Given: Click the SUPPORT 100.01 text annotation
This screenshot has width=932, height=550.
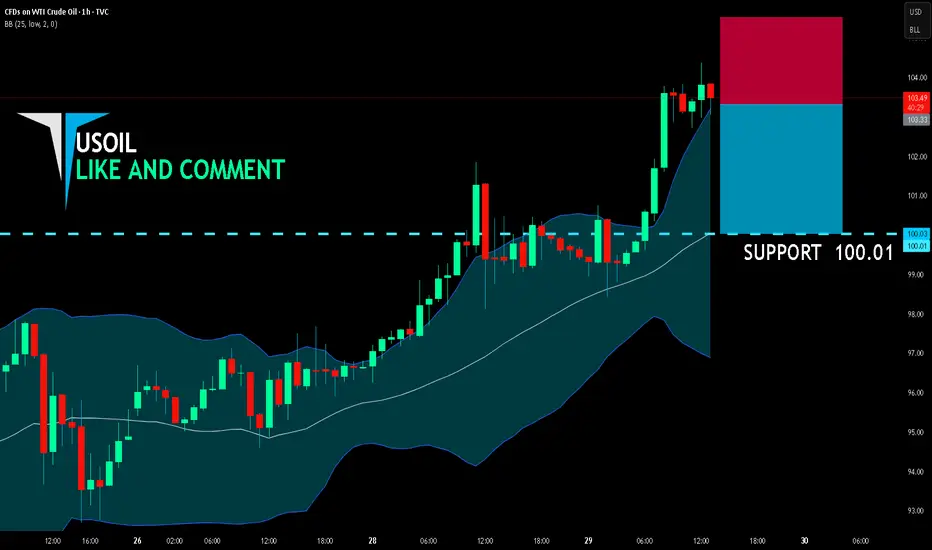Looking at the screenshot, I should 818,253.
